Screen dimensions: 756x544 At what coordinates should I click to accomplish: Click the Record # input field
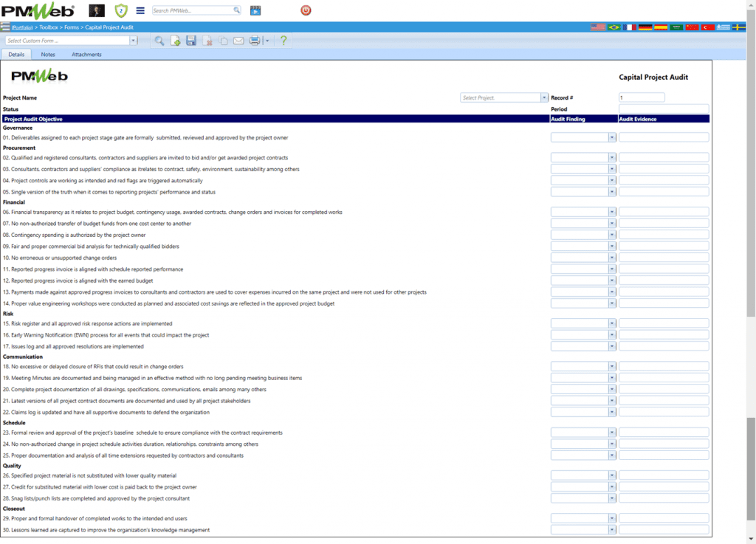642,98
